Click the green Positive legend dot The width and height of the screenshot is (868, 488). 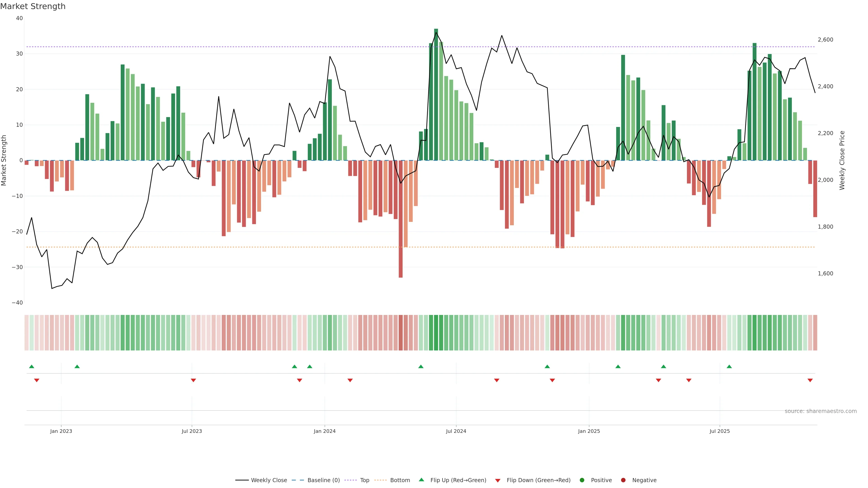tap(582, 480)
